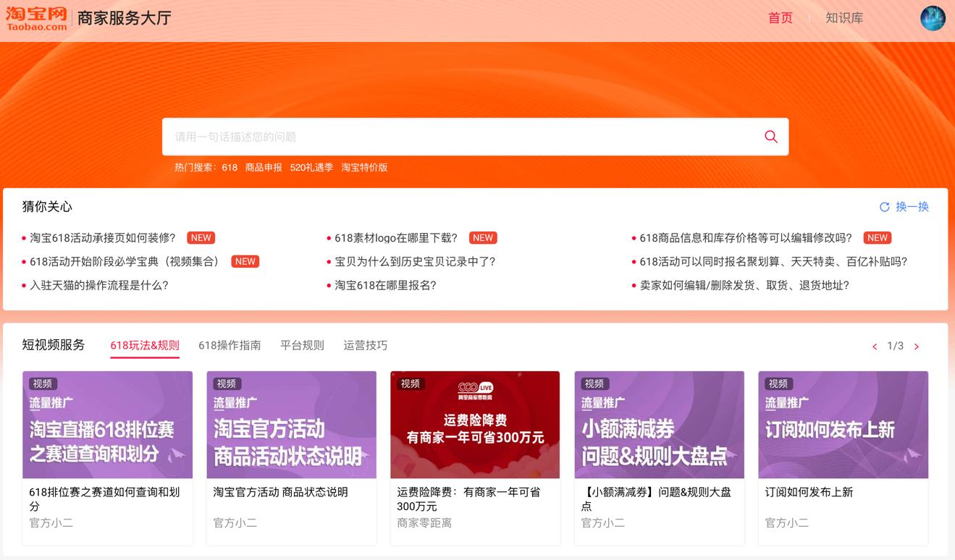Select the 平台规则 tab
The width and height of the screenshot is (955, 560).
click(302, 345)
